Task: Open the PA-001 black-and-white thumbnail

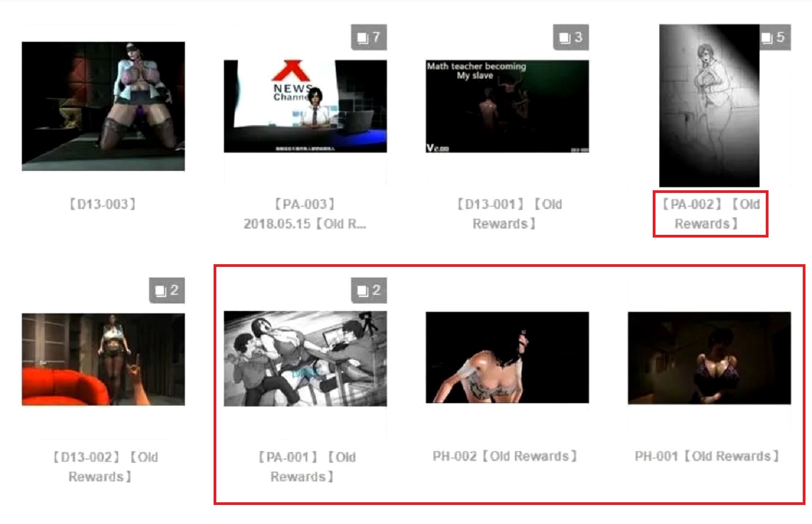Action: pos(305,359)
